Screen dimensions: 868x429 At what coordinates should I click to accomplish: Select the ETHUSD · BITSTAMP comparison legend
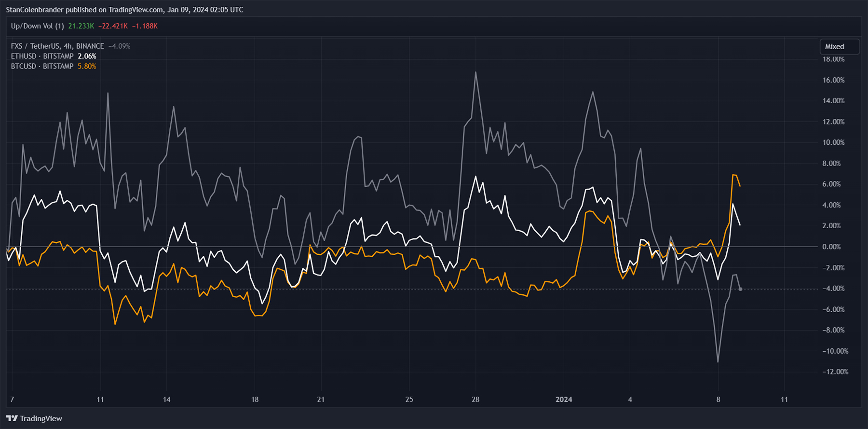coord(42,56)
